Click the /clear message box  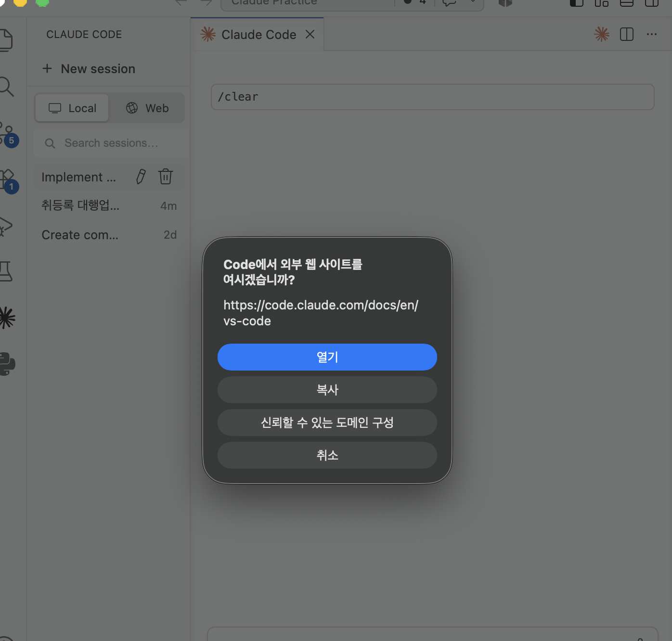(x=432, y=97)
